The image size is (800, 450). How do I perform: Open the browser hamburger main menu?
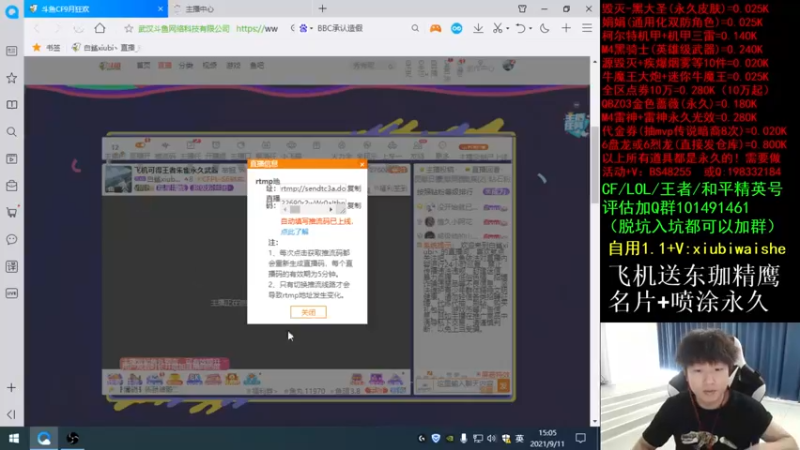(x=587, y=29)
